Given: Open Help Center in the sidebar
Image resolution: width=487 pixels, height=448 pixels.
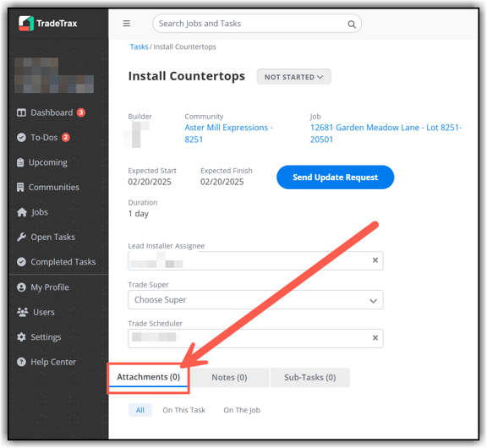Looking at the screenshot, I should tap(47, 362).
